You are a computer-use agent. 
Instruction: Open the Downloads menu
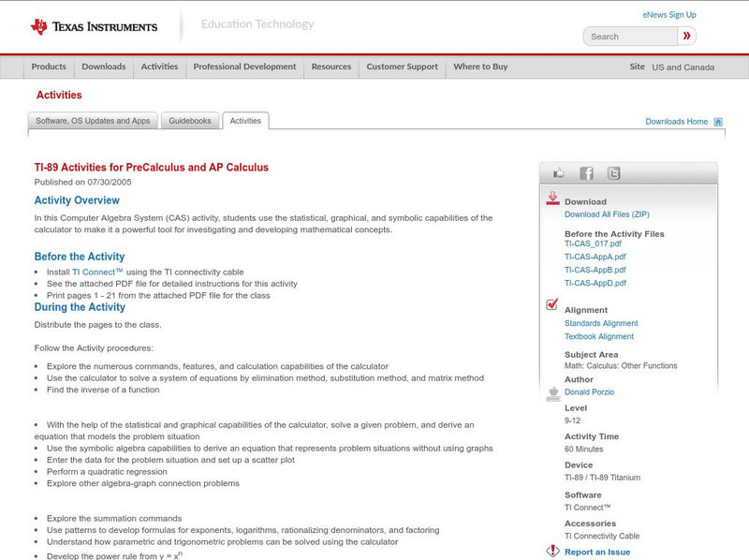(104, 66)
